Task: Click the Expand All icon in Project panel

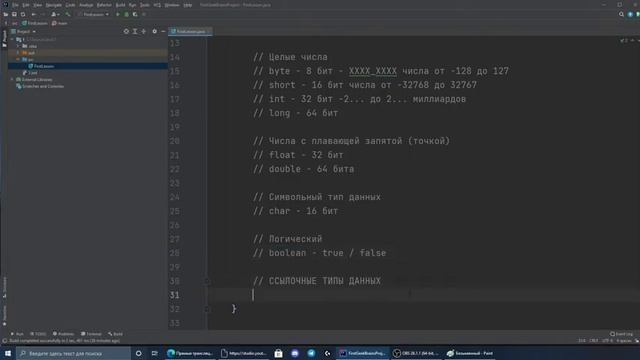Action: [135, 31]
